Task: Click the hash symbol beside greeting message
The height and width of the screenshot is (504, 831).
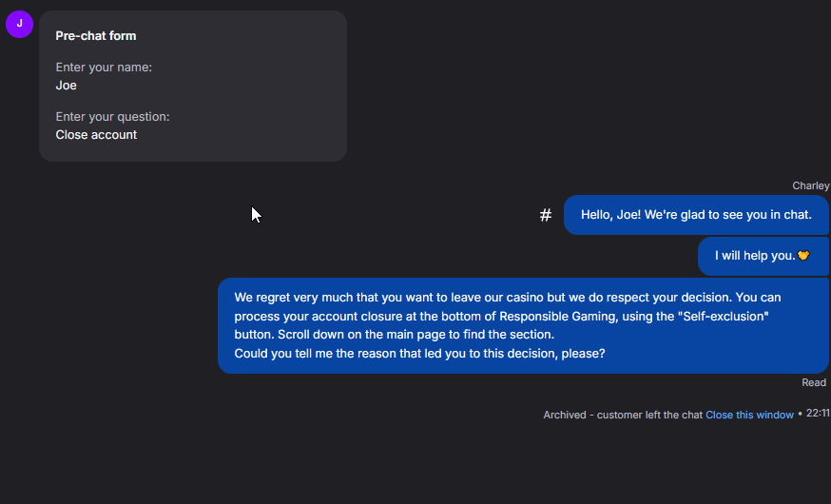Action: 546,216
